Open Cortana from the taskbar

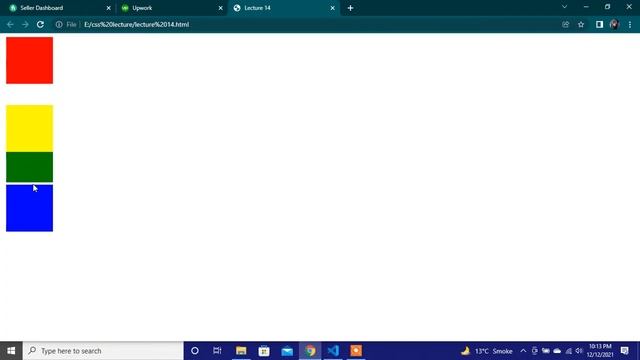click(195, 351)
